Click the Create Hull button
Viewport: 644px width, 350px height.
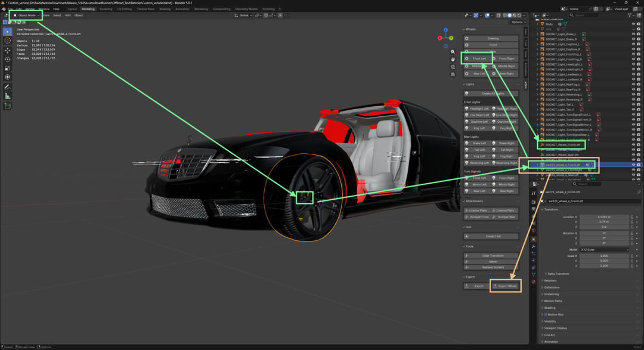tap(491, 236)
